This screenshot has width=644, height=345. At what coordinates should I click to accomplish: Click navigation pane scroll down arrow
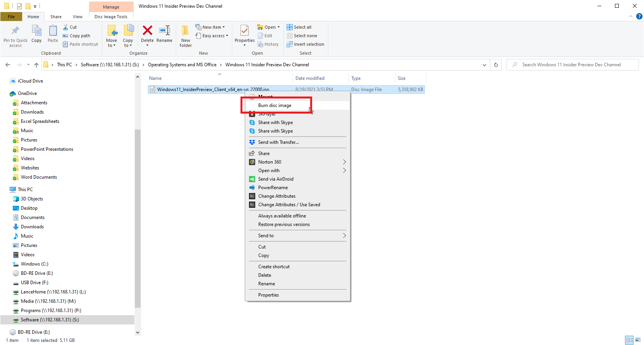click(137, 332)
